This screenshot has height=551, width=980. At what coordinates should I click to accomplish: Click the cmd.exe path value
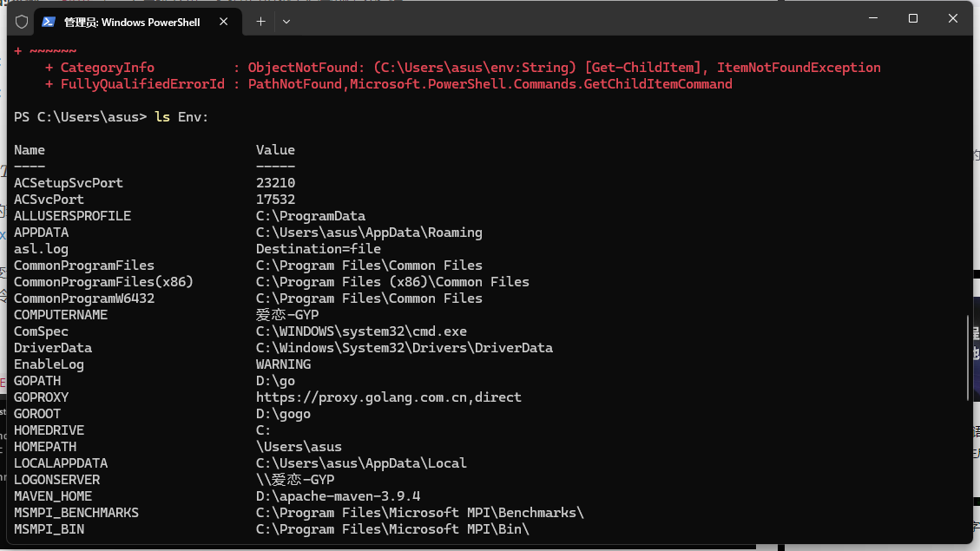click(x=361, y=331)
